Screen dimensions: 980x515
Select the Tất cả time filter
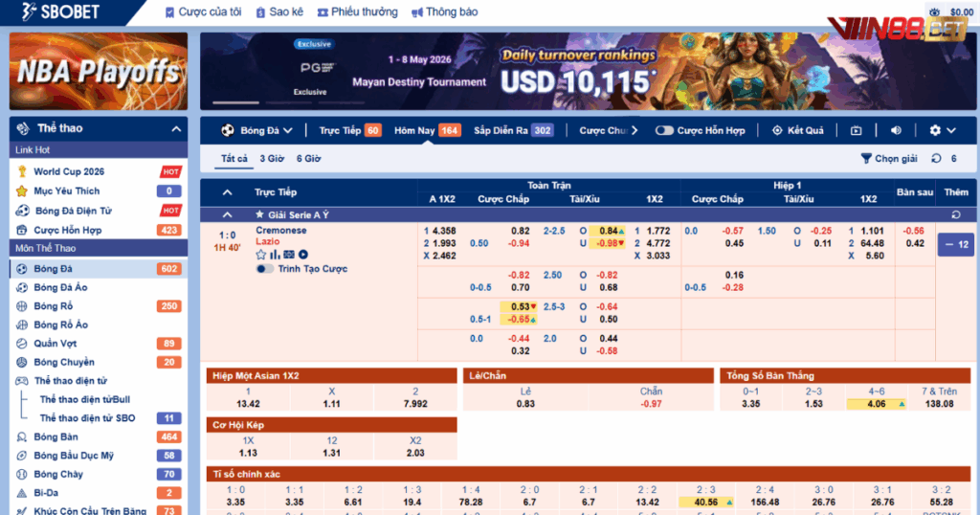coord(234,159)
